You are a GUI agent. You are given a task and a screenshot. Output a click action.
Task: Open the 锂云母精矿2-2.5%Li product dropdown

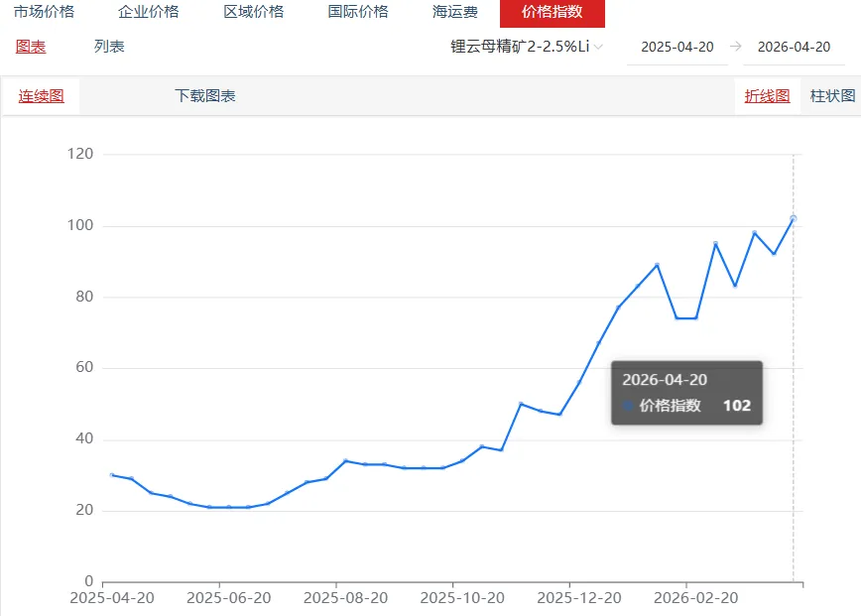(521, 46)
